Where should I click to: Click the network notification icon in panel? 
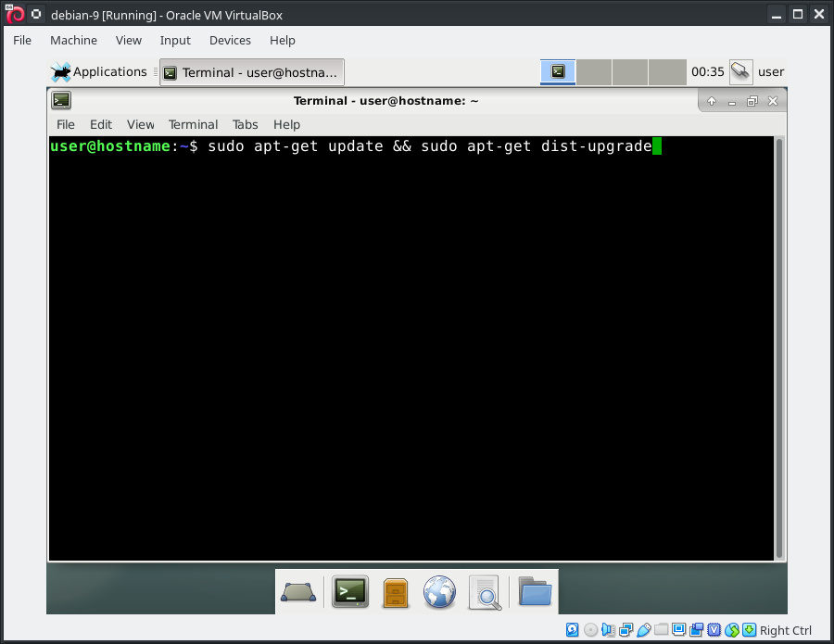[x=740, y=71]
